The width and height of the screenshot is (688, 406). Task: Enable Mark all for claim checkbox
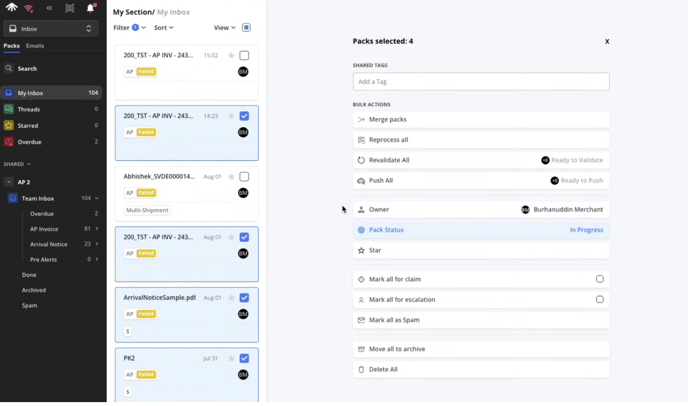coord(600,279)
